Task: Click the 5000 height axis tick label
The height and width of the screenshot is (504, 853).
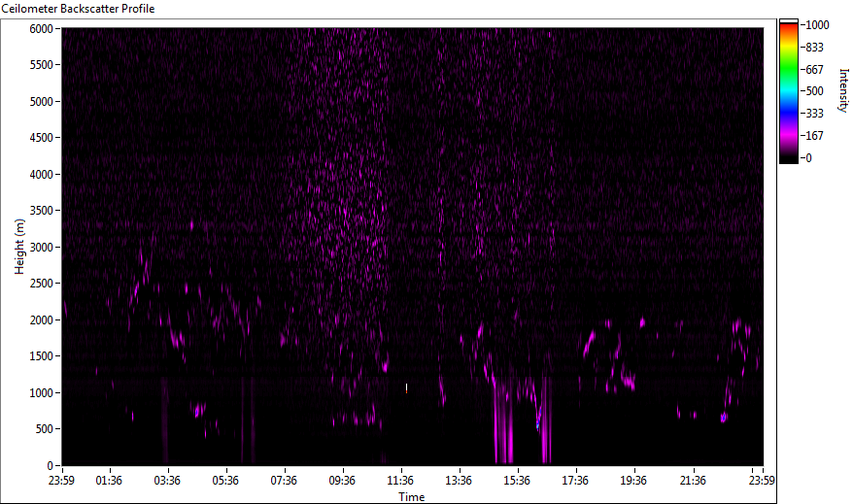Action: pos(42,102)
